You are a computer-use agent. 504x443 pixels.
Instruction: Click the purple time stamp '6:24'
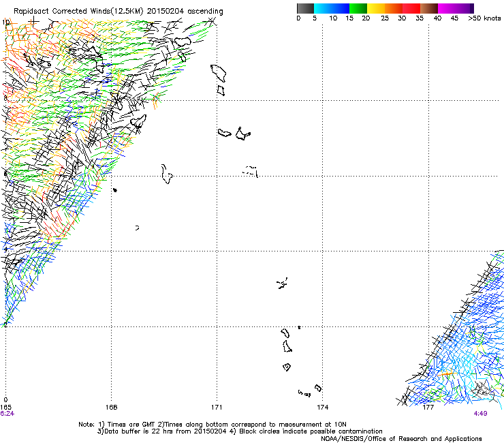tap(7, 414)
